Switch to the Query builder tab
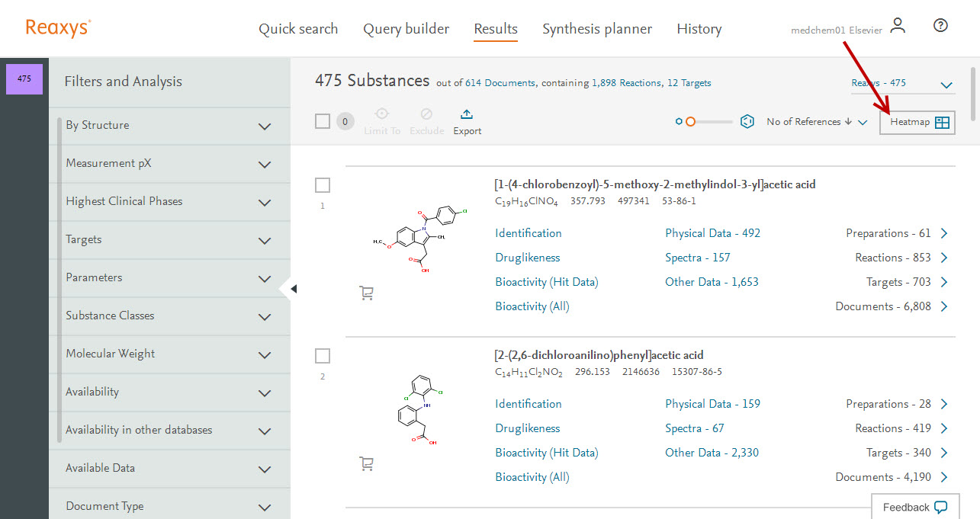980x519 pixels. [406, 29]
